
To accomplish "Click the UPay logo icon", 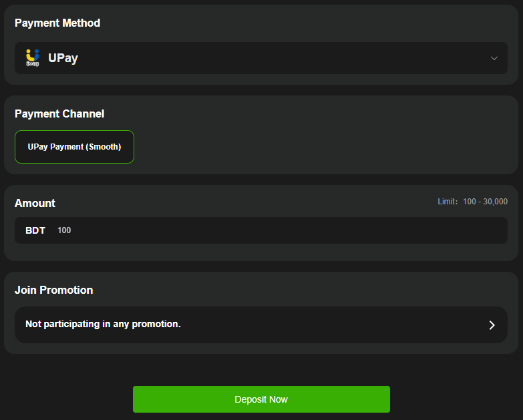I will tap(32, 58).
